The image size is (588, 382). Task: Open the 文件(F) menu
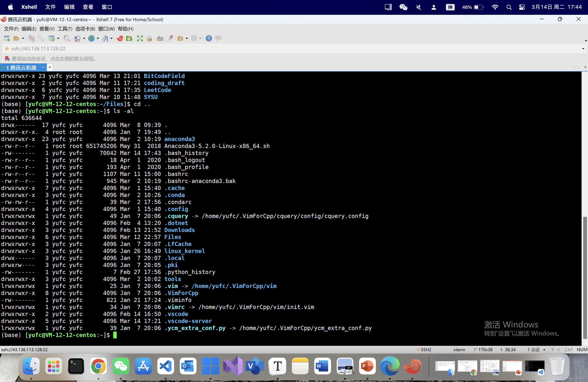(11, 29)
